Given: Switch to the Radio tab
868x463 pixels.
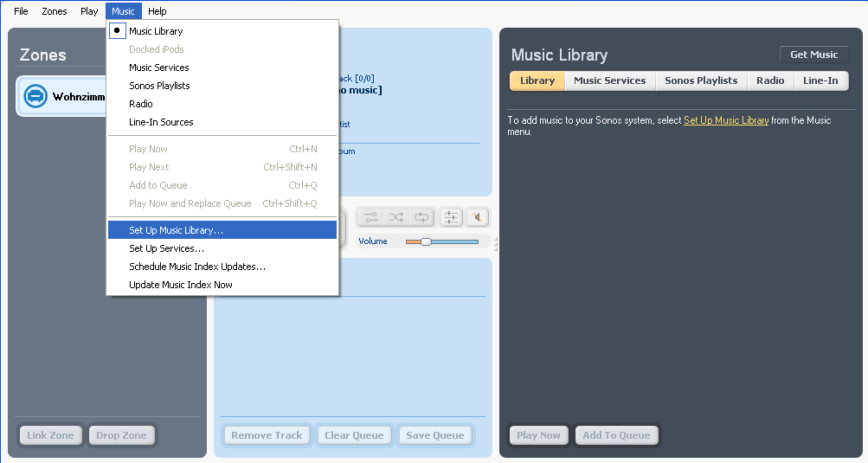Looking at the screenshot, I should (x=770, y=80).
